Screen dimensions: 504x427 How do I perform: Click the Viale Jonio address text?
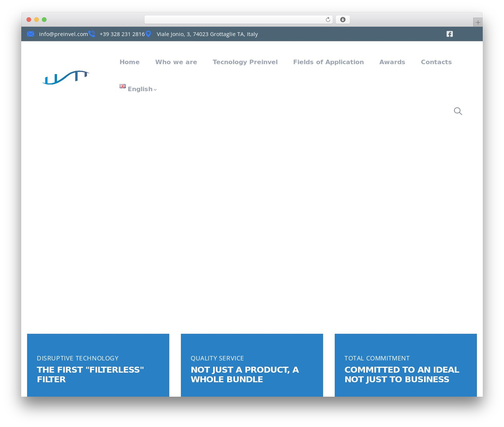(x=207, y=34)
